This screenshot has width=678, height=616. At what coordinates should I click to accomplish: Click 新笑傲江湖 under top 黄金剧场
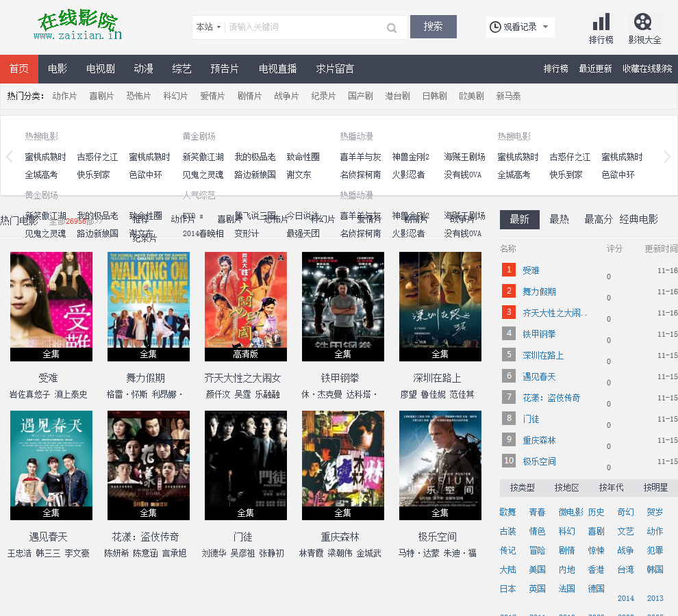point(203,157)
